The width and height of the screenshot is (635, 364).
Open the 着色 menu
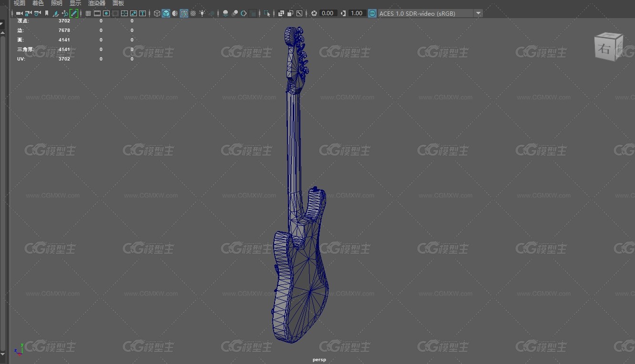coord(38,3)
